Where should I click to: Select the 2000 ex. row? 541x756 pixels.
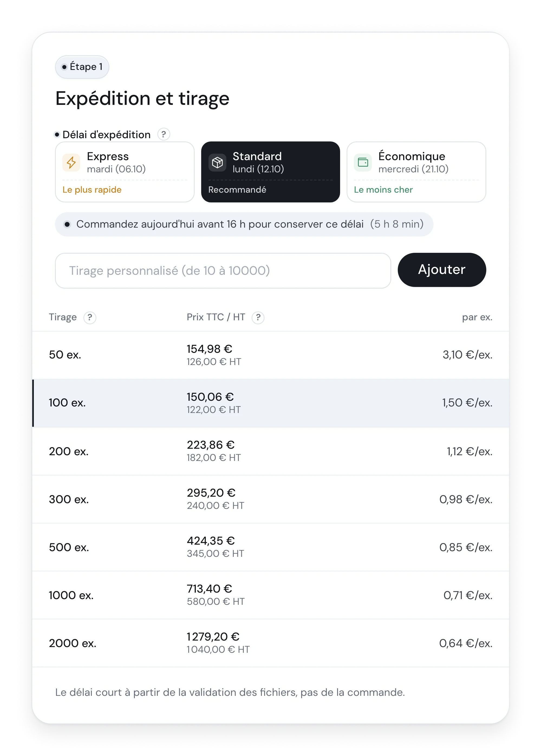click(270, 643)
